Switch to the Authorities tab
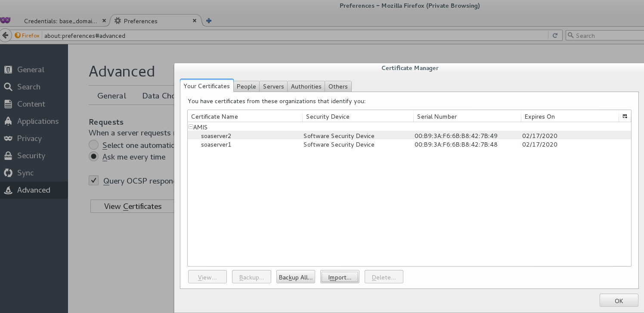Image resolution: width=644 pixels, height=313 pixels. click(306, 86)
